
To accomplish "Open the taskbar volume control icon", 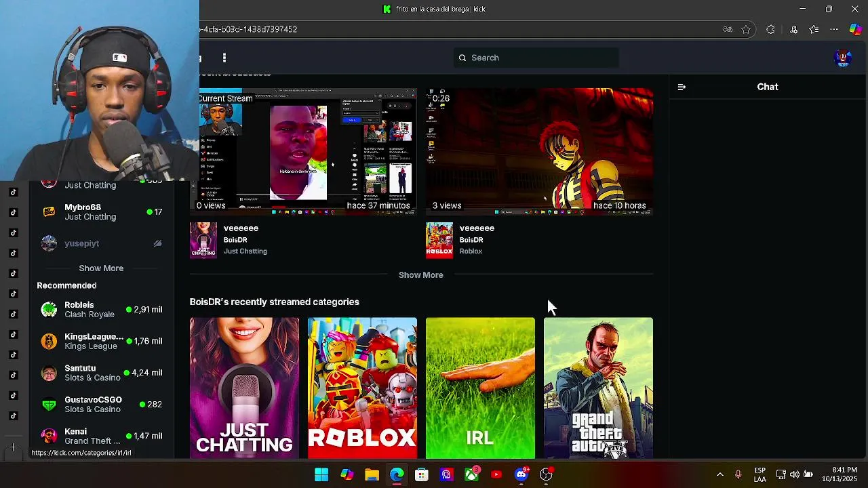I will [x=795, y=474].
